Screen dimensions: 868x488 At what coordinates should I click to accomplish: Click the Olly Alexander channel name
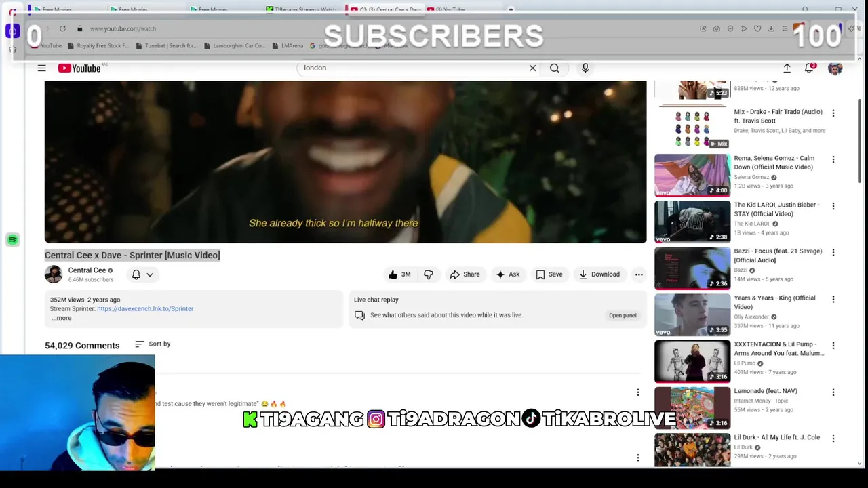[751, 317]
